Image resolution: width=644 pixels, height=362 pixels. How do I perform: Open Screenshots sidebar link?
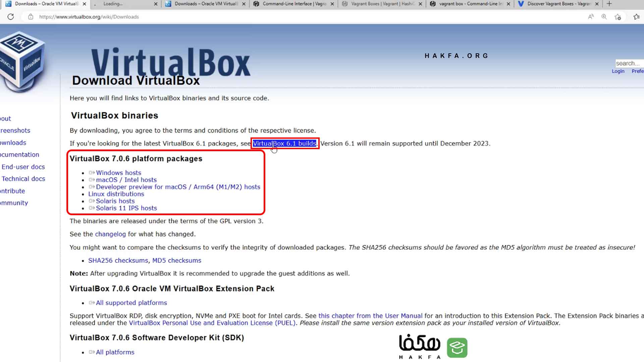click(15, 130)
